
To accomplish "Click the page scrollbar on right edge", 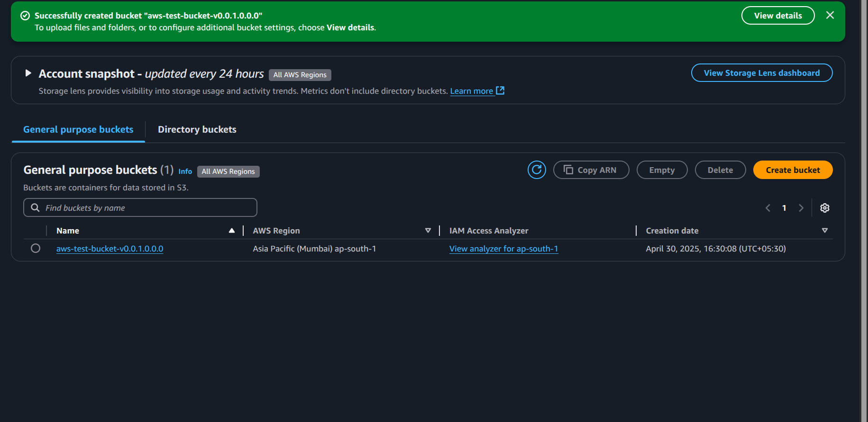I will [x=864, y=211].
